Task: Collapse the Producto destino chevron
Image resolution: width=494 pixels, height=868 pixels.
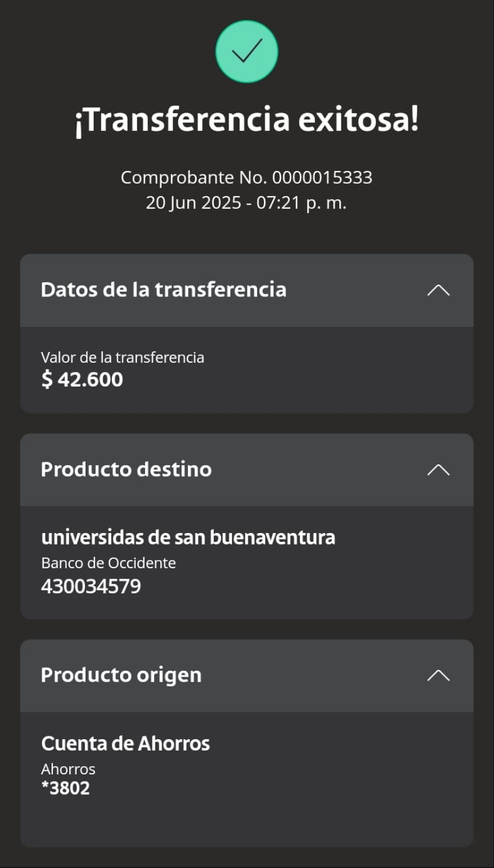Action: click(x=438, y=470)
